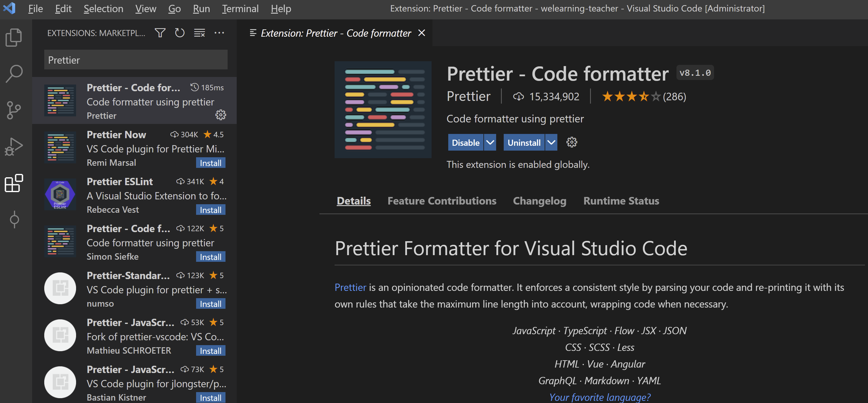Click the v8.1.0 version badge
Screen dimensions: 868x403
(695, 73)
